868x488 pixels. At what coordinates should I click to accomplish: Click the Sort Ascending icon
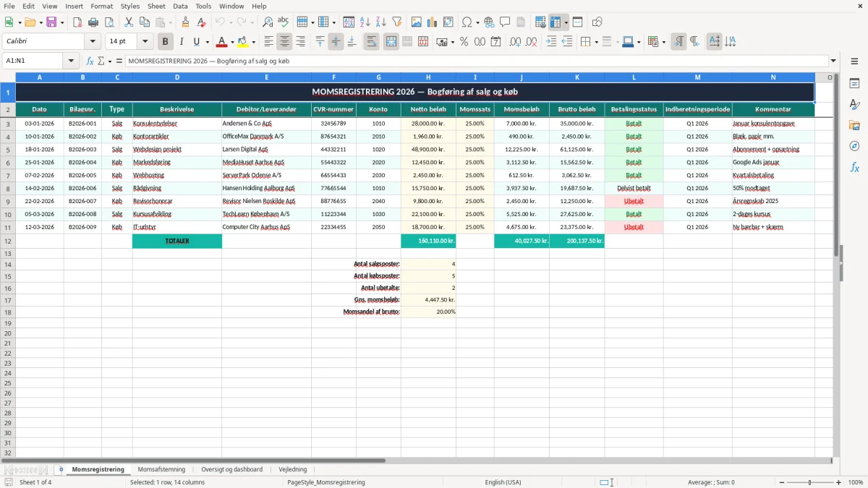pos(365,22)
